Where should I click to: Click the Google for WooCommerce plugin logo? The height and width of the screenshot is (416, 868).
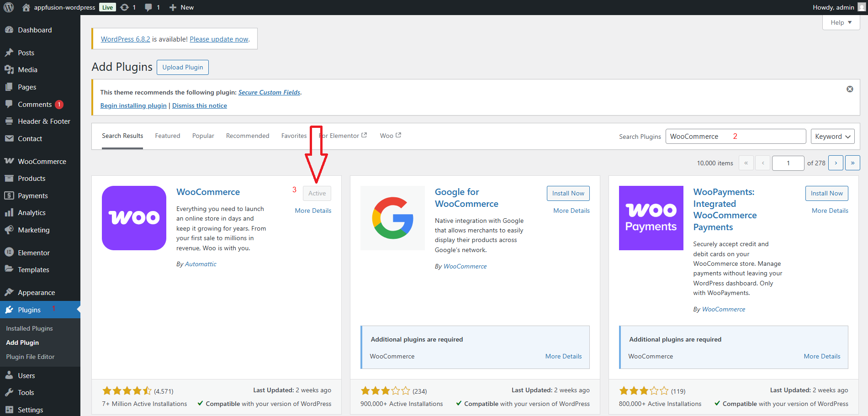pos(392,218)
